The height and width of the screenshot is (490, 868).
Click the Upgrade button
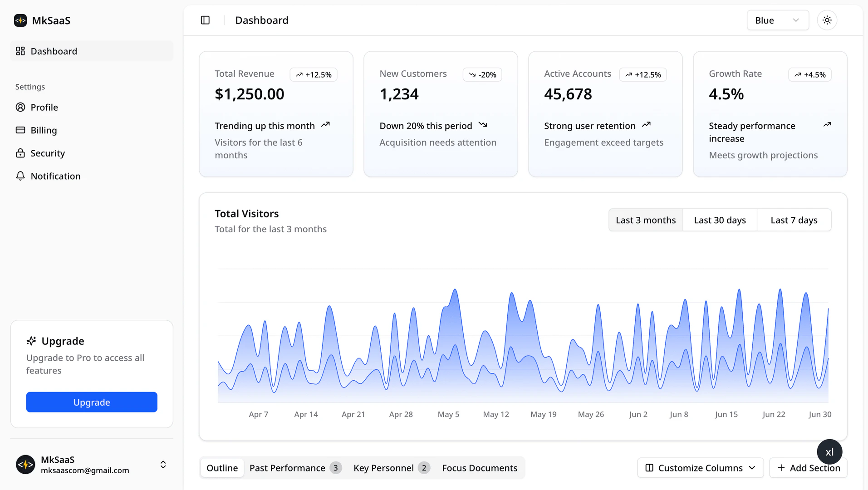tap(92, 402)
